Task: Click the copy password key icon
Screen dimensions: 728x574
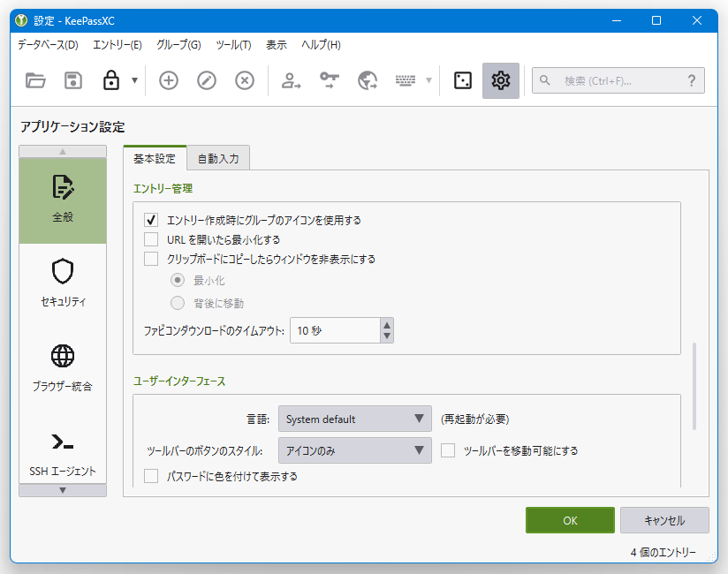Action: (x=330, y=80)
